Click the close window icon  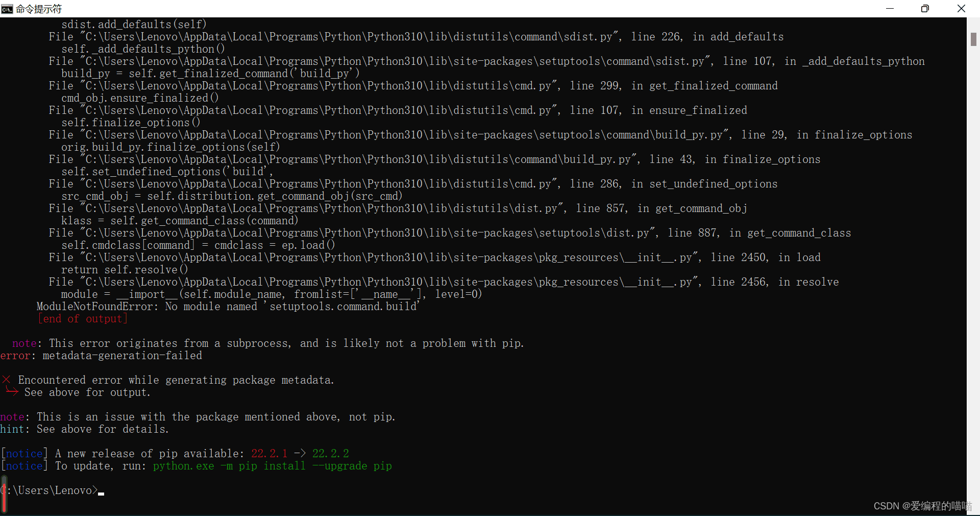962,8
